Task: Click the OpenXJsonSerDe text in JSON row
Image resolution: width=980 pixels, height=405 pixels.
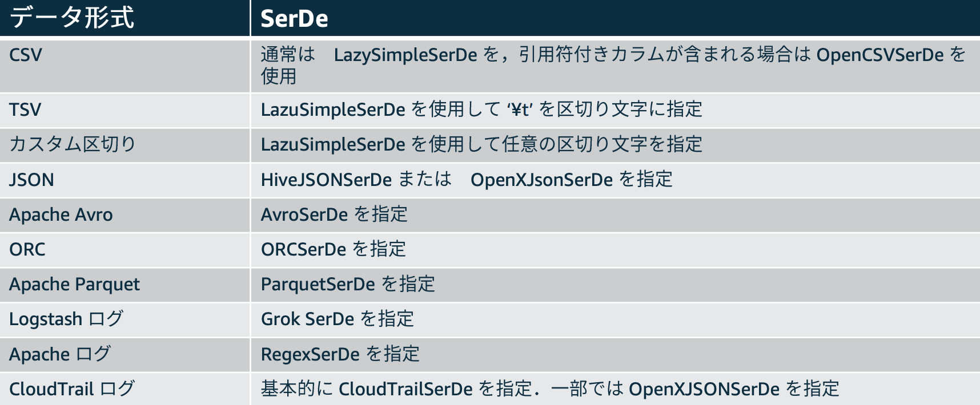Action: (541, 180)
